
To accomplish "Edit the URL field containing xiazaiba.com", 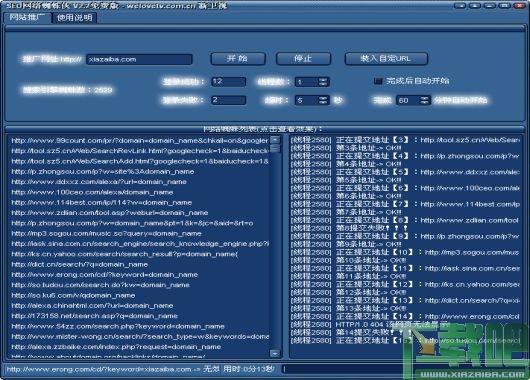I will tap(139, 60).
